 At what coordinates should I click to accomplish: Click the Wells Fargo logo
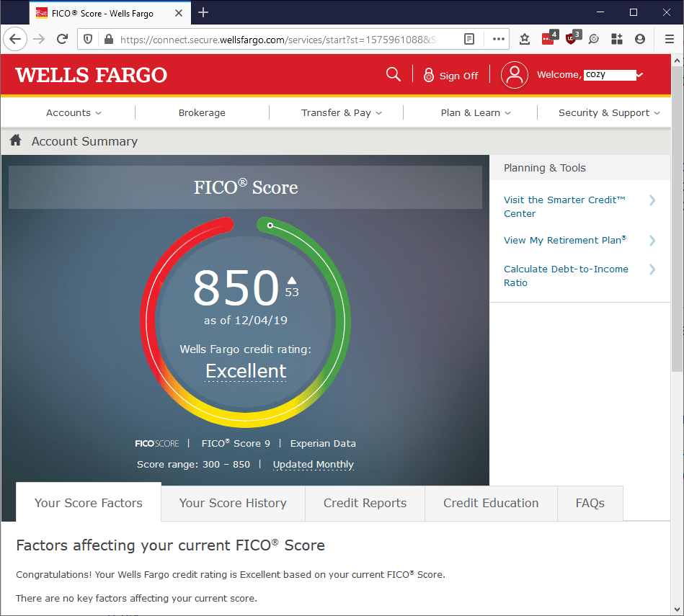[91, 75]
